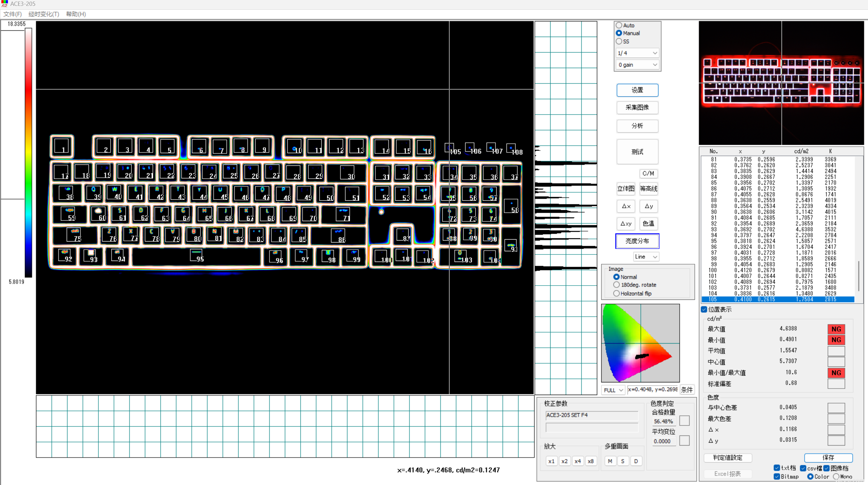Click the luminance color scale bar

pos(29,152)
